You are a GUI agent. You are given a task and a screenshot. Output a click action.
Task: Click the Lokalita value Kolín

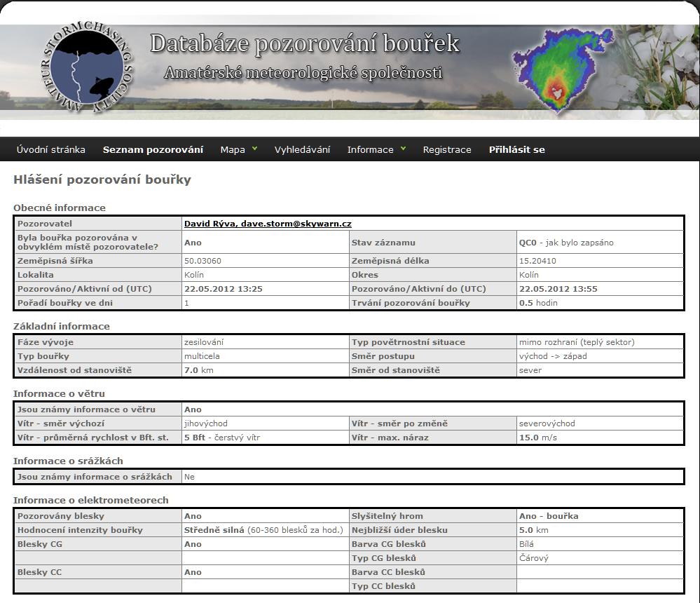coord(194,275)
